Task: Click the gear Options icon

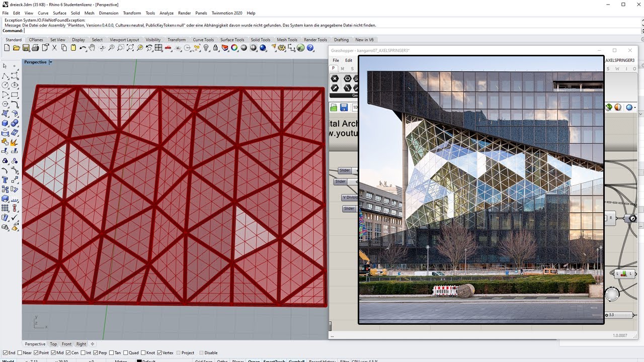Action: (x=282, y=48)
